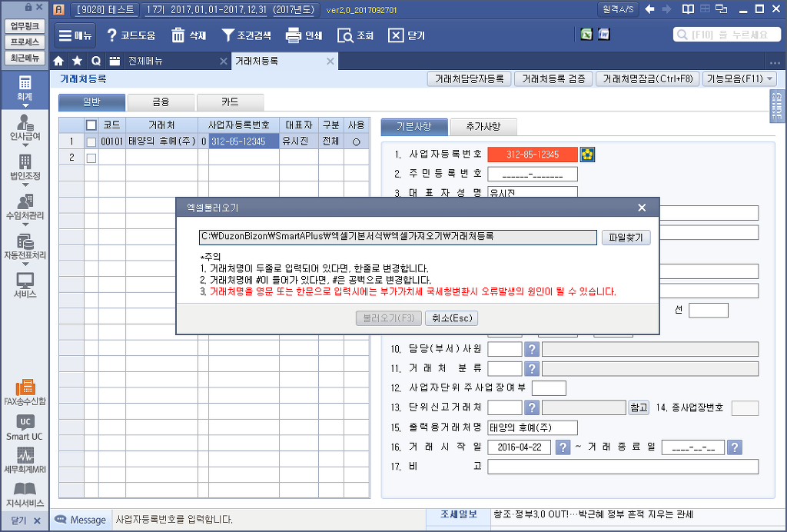Open 조건검색 filter tool
The width and height of the screenshot is (787, 532).
point(247,35)
